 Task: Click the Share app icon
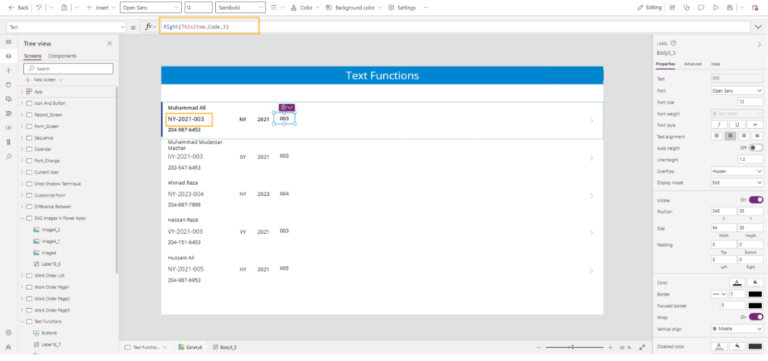(x=672, y=8)
